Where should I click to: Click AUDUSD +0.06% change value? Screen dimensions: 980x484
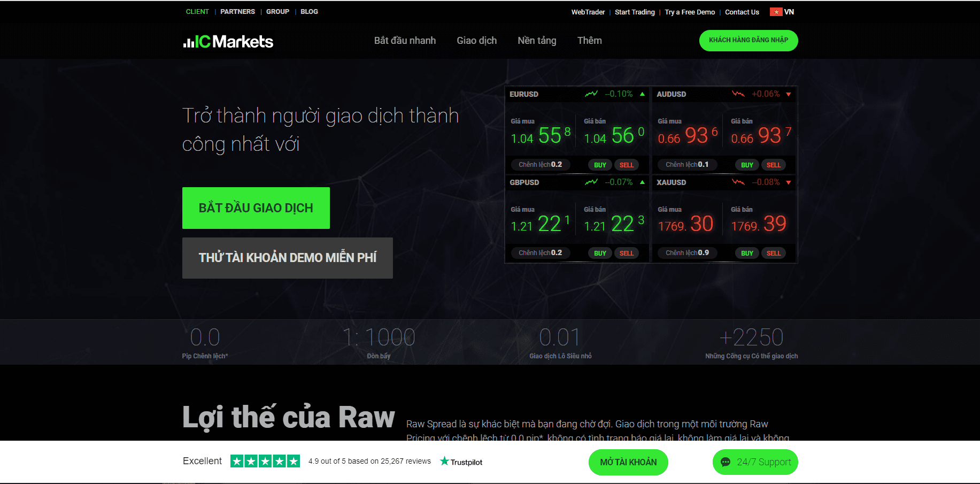766,94
